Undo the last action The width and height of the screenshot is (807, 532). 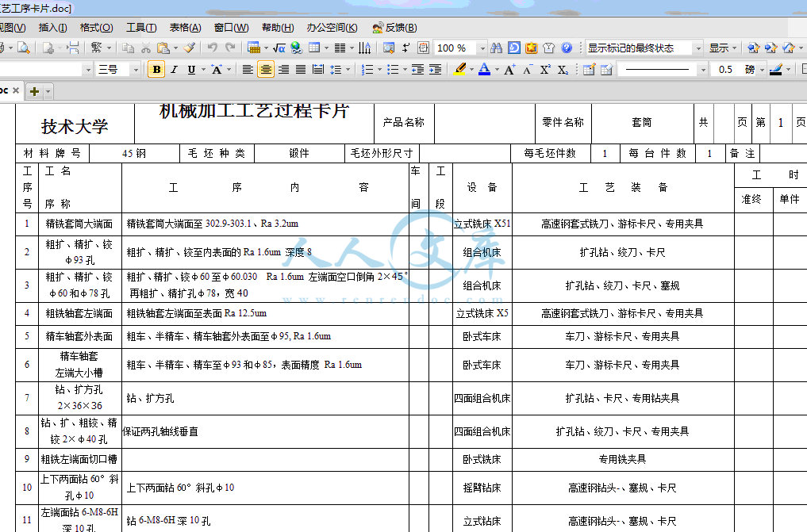212,48
